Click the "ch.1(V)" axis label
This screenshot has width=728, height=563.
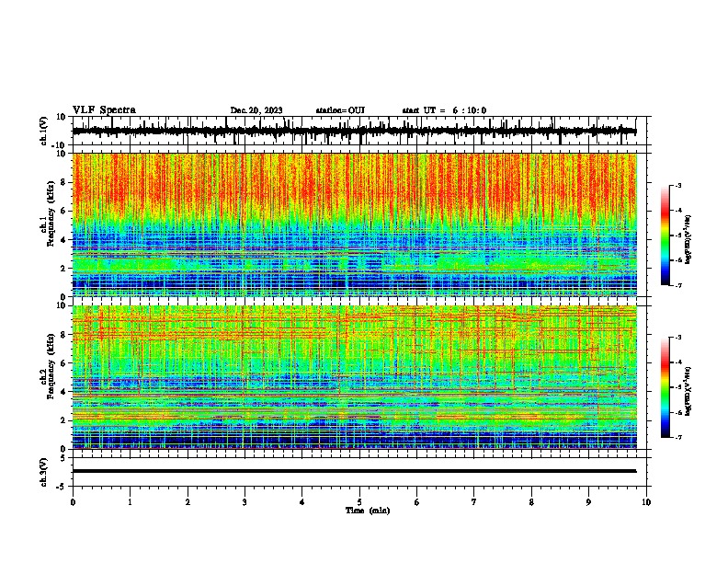44,131
